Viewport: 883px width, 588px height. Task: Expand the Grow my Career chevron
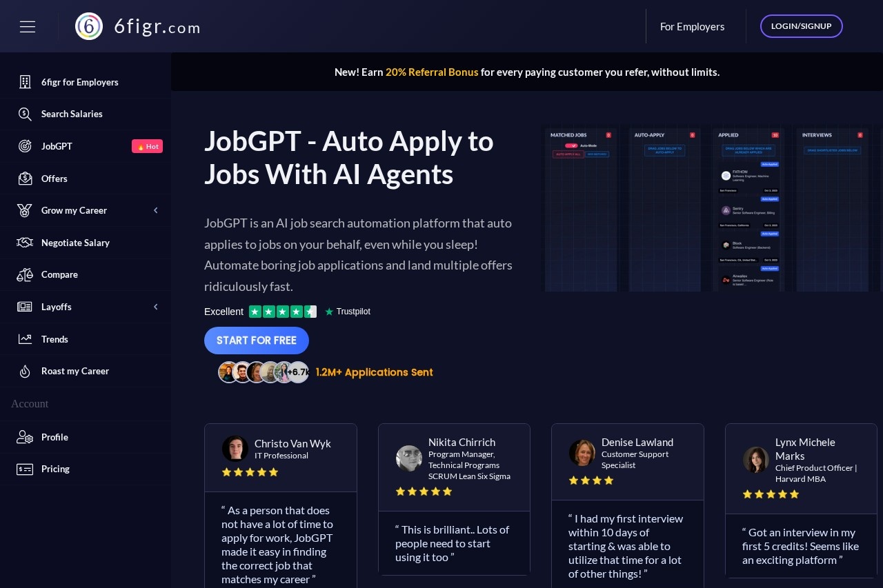click(x=156, y=210)
